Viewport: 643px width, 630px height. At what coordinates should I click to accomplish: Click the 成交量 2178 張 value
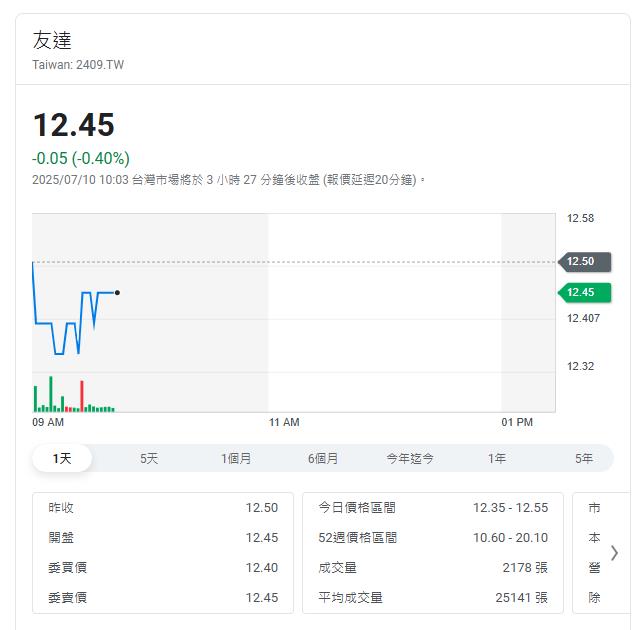(x=525, y=568)
